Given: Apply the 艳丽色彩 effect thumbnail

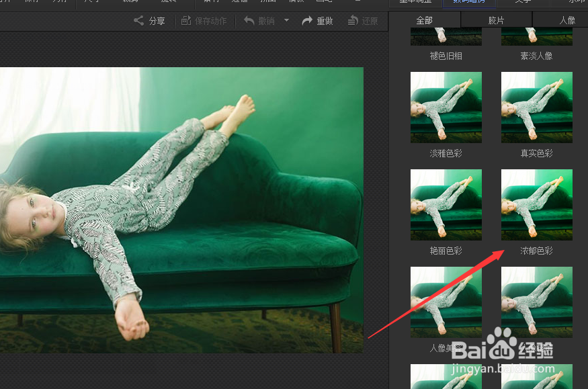Looking at the screenshot, I should (x=446, y=205).
